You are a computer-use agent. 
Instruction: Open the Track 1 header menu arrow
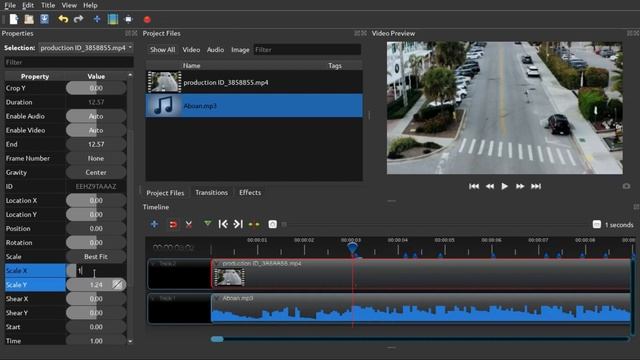153,298
